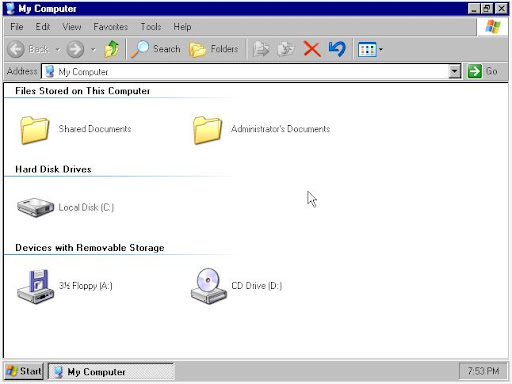Select the CD Drive (D:) icon
Viewport: 512px width, 384px height.
point(209,286)
